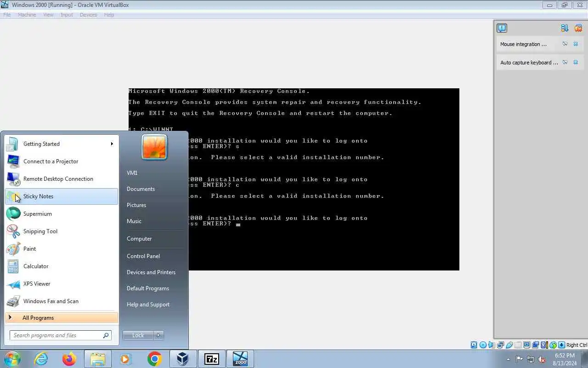Click the green mouse integration status icon
The height and width of the screenshot is (368, 588).
coord(553,345)
